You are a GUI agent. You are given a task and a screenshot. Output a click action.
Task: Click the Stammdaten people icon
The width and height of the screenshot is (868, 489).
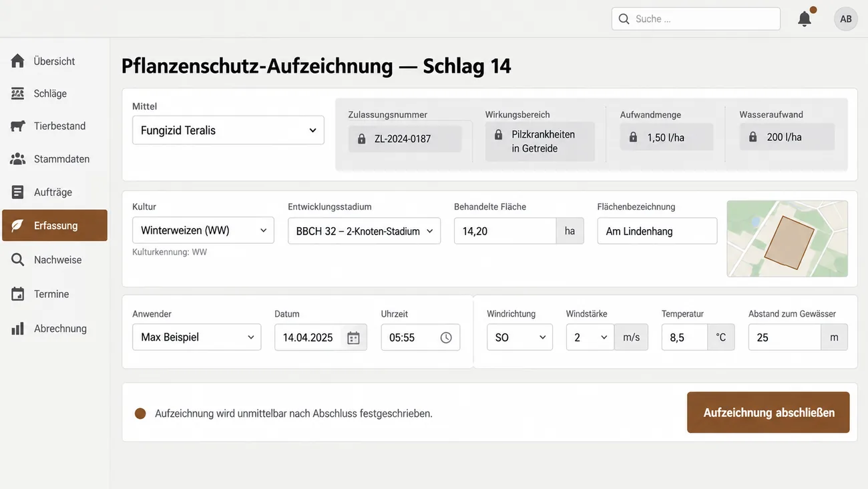point(18,159)
